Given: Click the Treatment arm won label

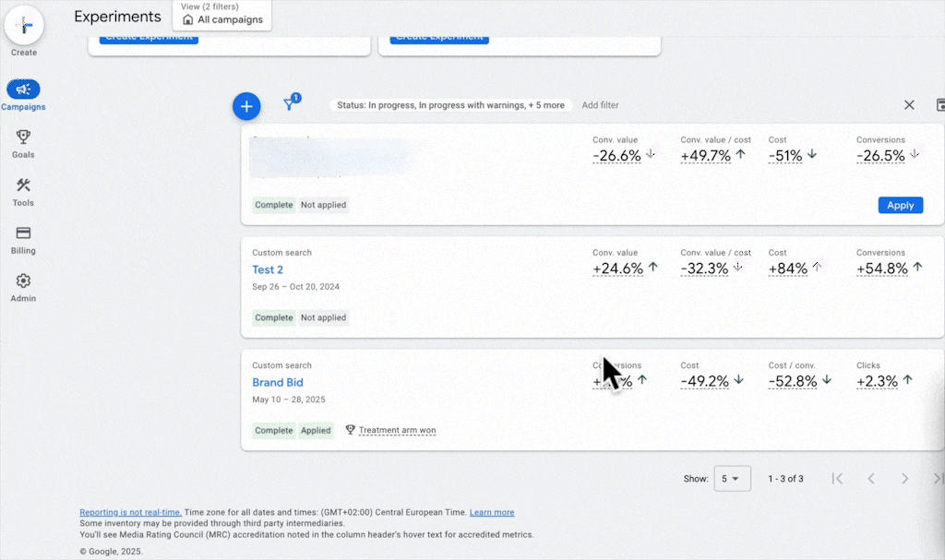Looking at the screenshot, I should pyautogui.click(x=397, y=430).
